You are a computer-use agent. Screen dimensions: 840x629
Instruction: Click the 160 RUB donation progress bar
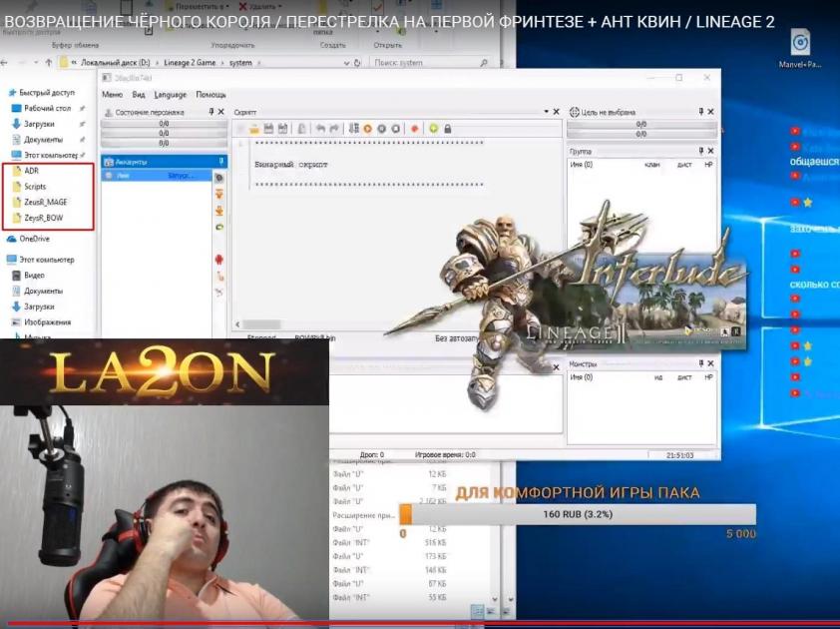[577, 515]
